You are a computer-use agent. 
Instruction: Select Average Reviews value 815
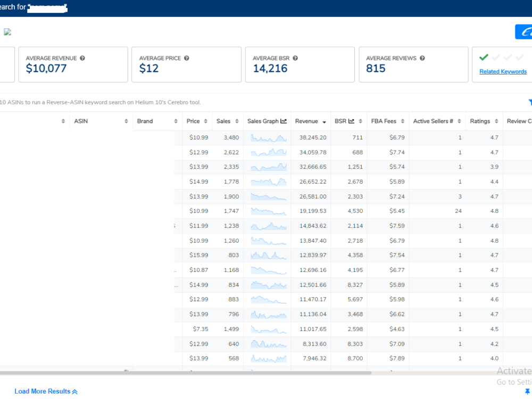[x=376, y=69]
